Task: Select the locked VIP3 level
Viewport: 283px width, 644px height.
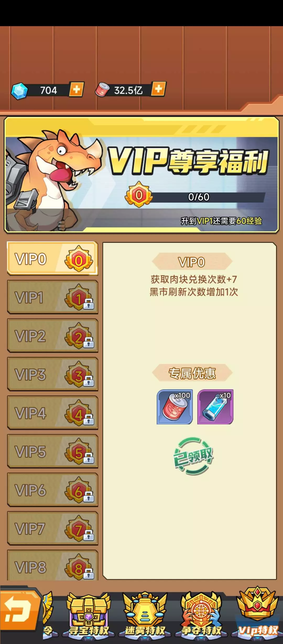Action: (52, 374)
